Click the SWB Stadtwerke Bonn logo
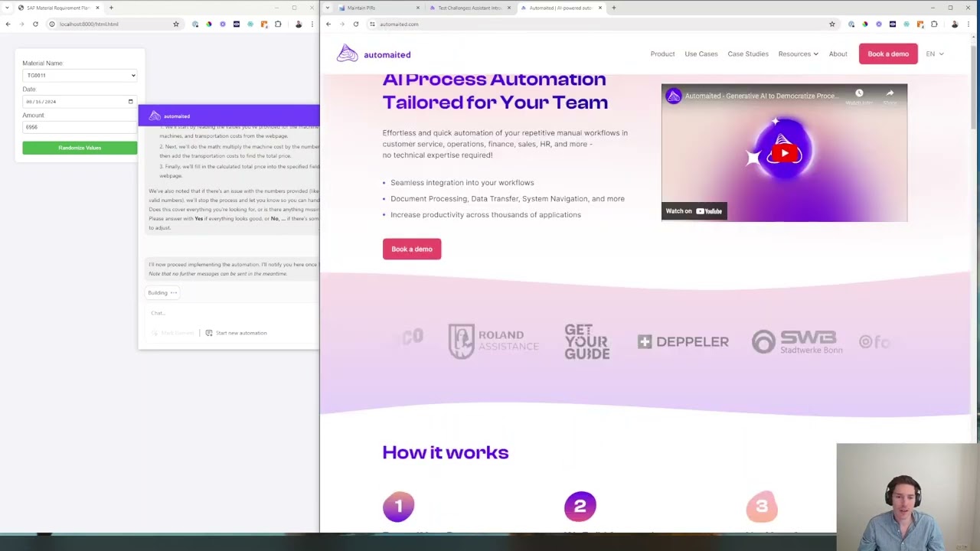 797,341
